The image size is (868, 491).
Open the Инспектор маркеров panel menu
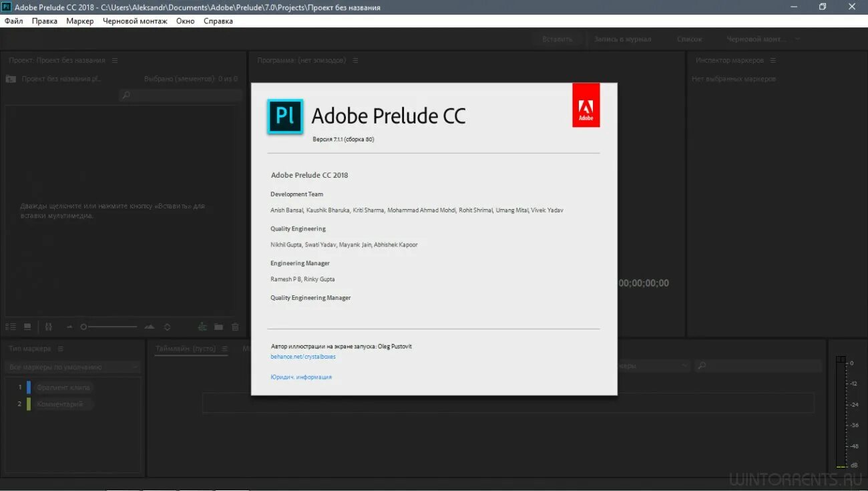pyautogui.click(x=773, y=60)
